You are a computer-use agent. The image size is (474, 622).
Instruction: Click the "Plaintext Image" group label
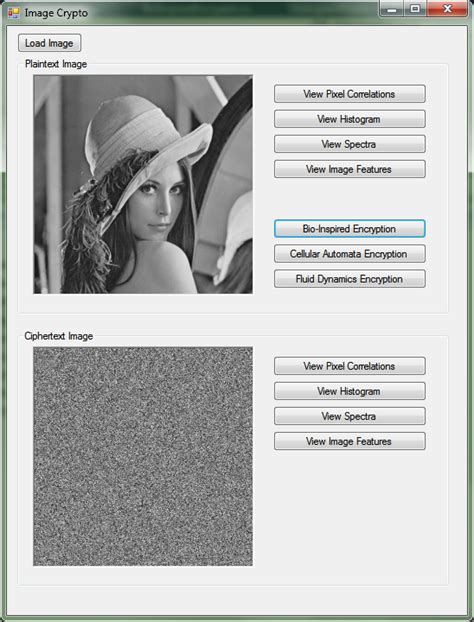pyautogui.click(x=56, y=64)
